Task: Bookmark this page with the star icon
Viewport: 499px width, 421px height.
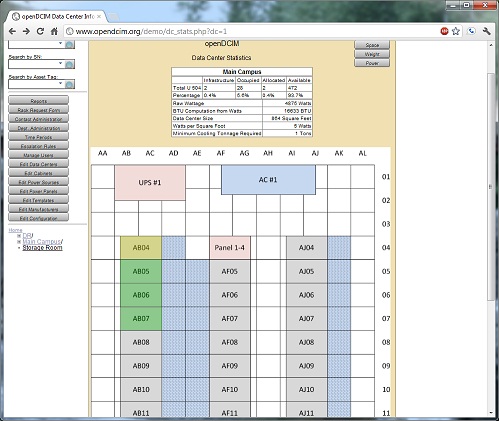Action: click(456, 31)
